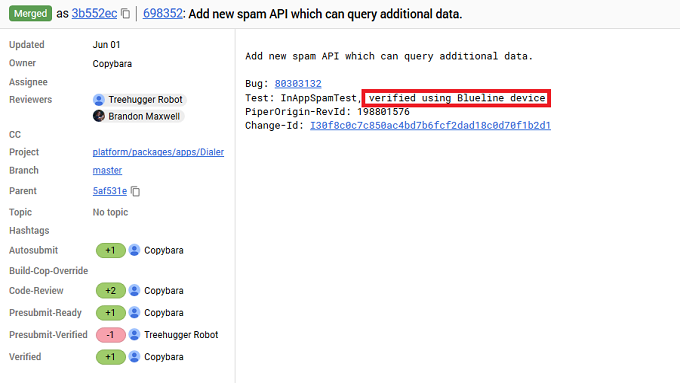Image resolution: width=680 pixels, height=383 pixels.
Task: Click the Hashtags label
Action: point(29,230)
